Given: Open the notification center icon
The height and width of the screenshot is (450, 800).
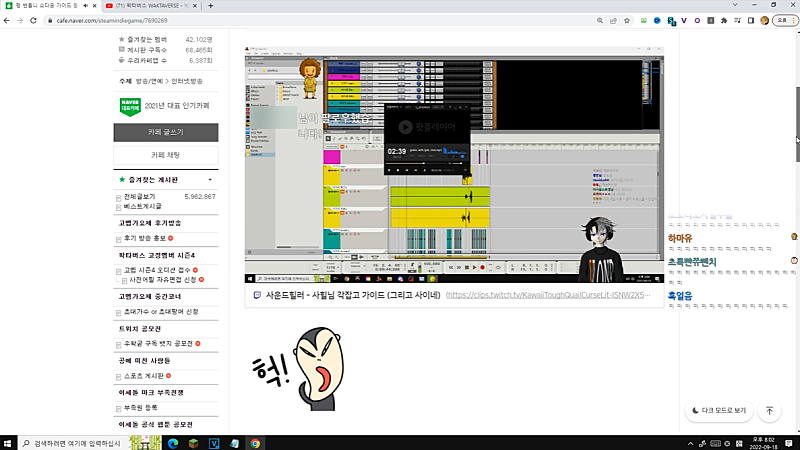Looking at the screenshot, I should point(788,443).
